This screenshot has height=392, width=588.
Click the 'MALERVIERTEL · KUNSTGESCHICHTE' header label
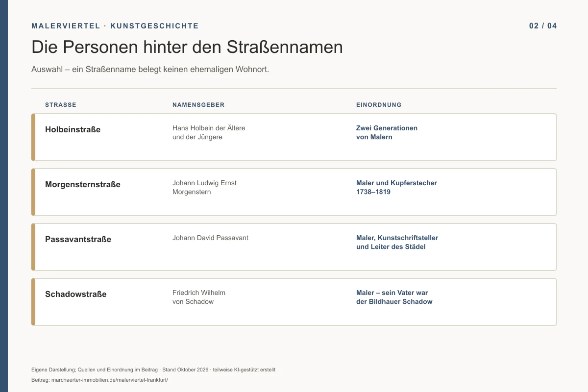click(115, 26)
